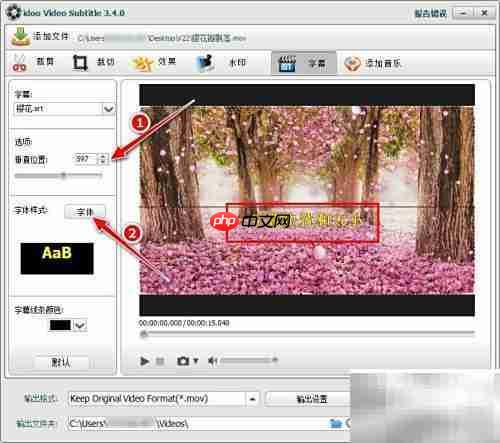Play the video preview
The image size is (500, 443).
pos(144,361)
